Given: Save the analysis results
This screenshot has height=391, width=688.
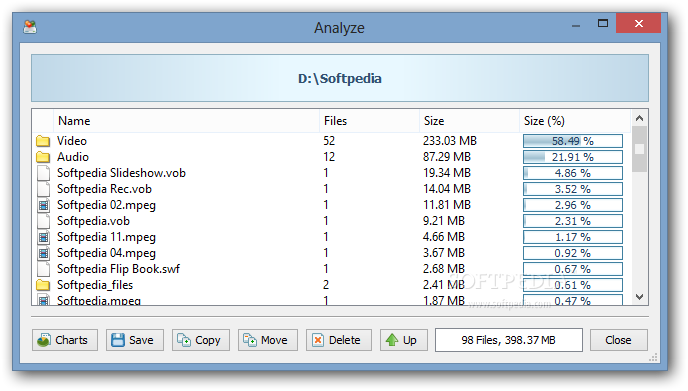Looking at the screenshot, I should click(135, 340).
